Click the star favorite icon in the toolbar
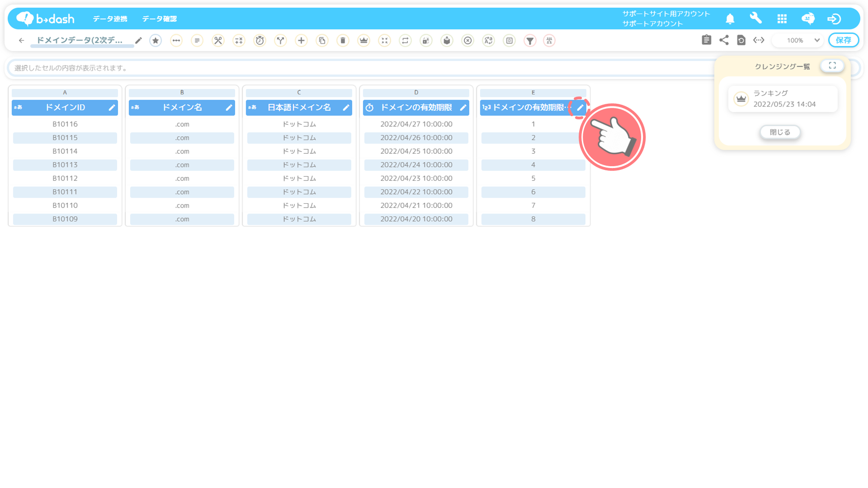The width and height of the screenshot is (868, 488). (156, 40)
